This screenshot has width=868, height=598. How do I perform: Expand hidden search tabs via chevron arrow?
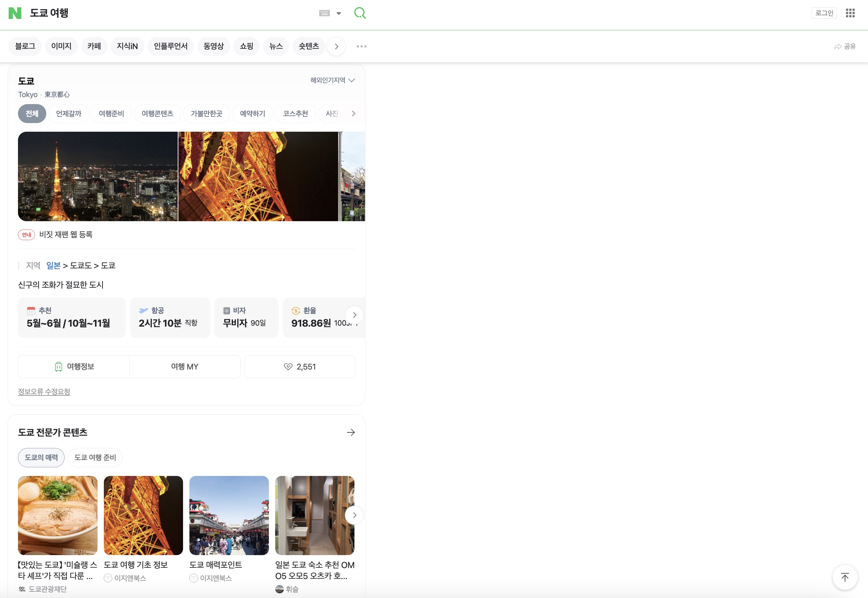pyautogui.click(x=336, y=46)
